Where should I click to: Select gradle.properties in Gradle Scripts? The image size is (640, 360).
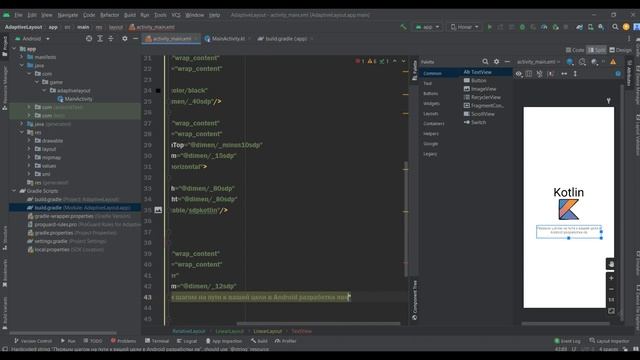(72, 233)
